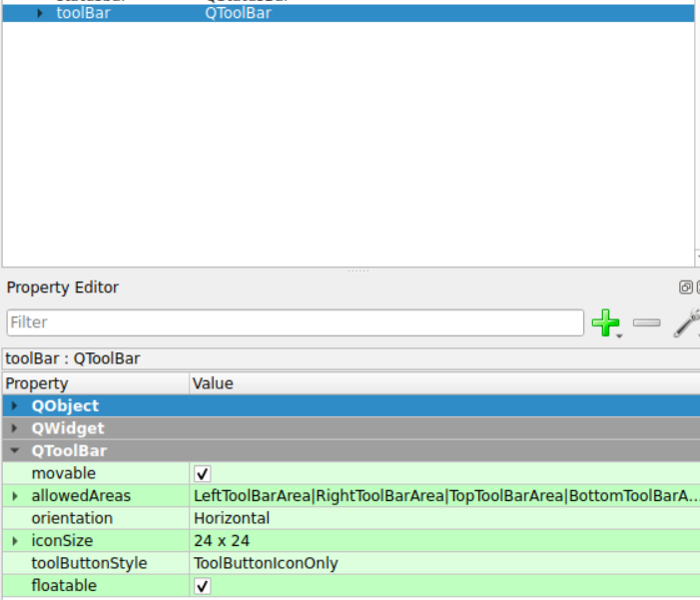Viewport: 700px width, 600px height.
Task: Expand the allowedAreas property
Action: pos(15,496)
